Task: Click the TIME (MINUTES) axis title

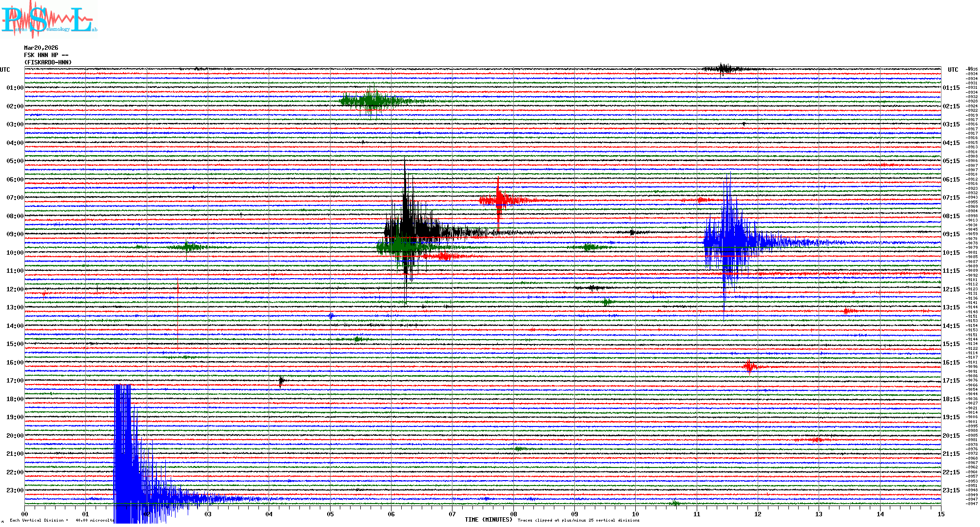Action: pyautogui.click(x=489, y=520)
